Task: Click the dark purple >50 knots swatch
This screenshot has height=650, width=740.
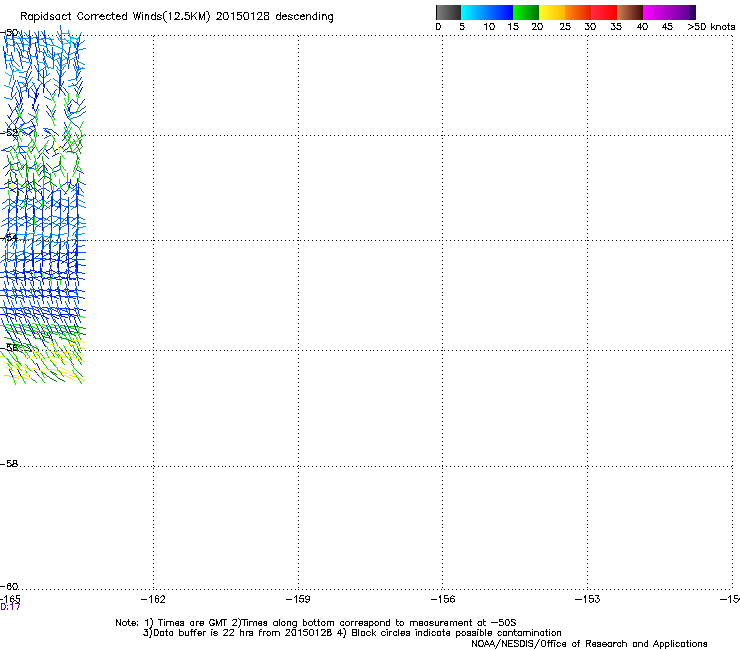Action: pyautogui.click(x=693, y=12)
